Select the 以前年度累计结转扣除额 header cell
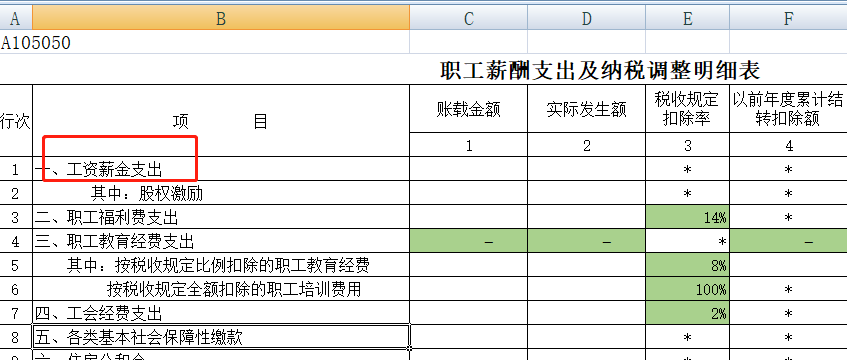The width and height of the screenshot is (847, 360). [x=788, y=109]
